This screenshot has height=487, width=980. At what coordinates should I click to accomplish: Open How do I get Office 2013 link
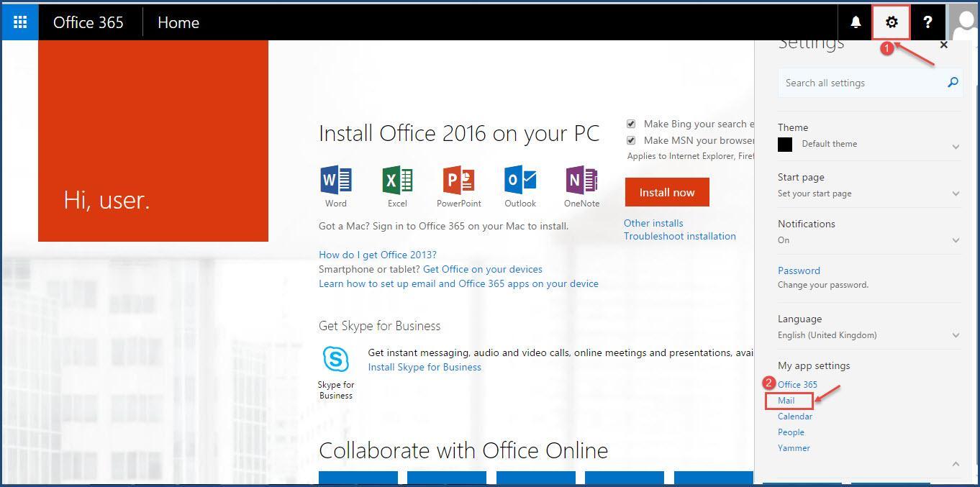coord(378,255)
